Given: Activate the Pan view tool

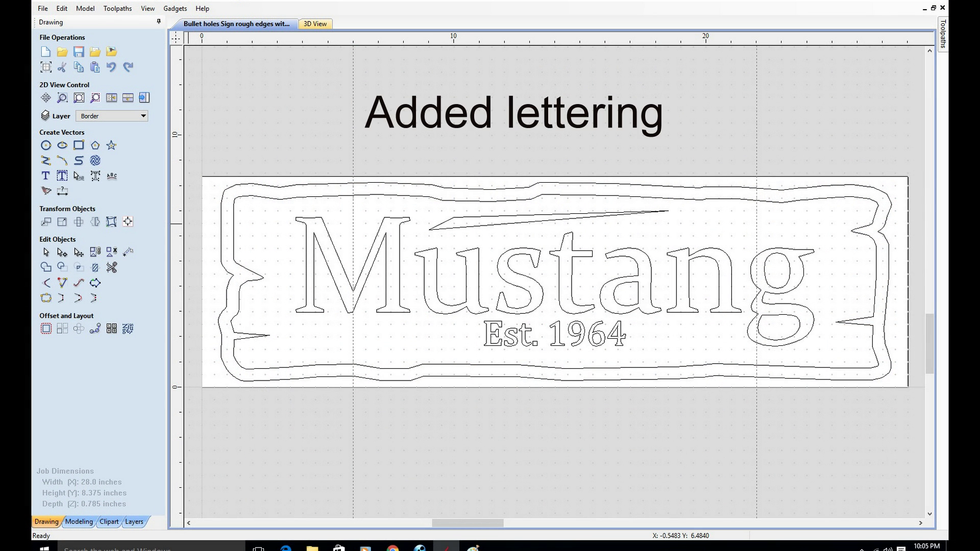Looking at the screenshot, I should pos(46,97).
